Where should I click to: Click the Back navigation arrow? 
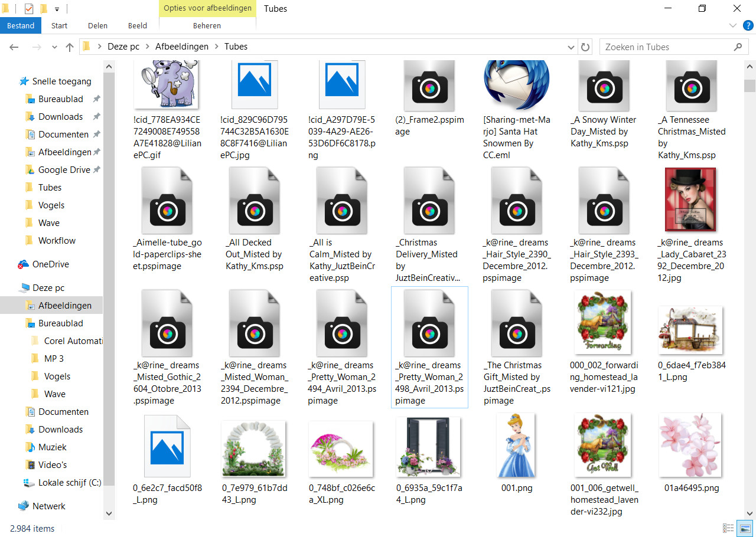click(x=14, y=47)
